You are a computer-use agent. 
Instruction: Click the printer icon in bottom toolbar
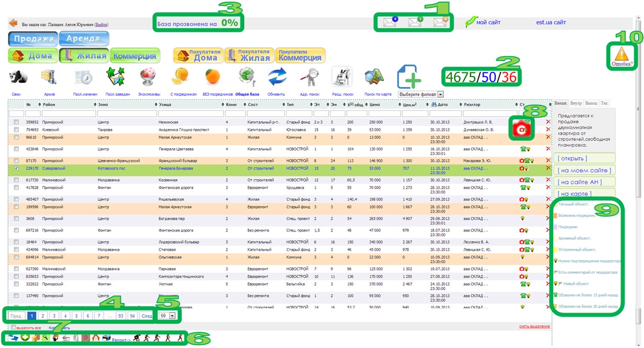pyautogui.click(x=106, y=338)
